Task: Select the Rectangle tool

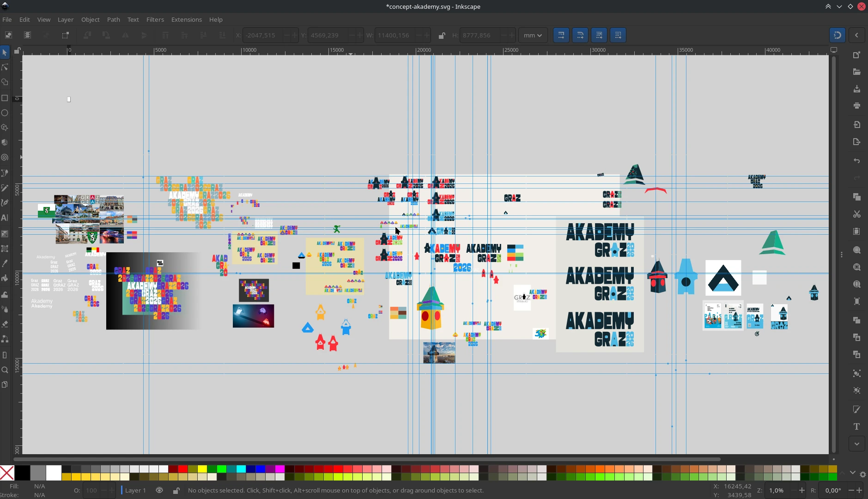Action: click(5, 98)
